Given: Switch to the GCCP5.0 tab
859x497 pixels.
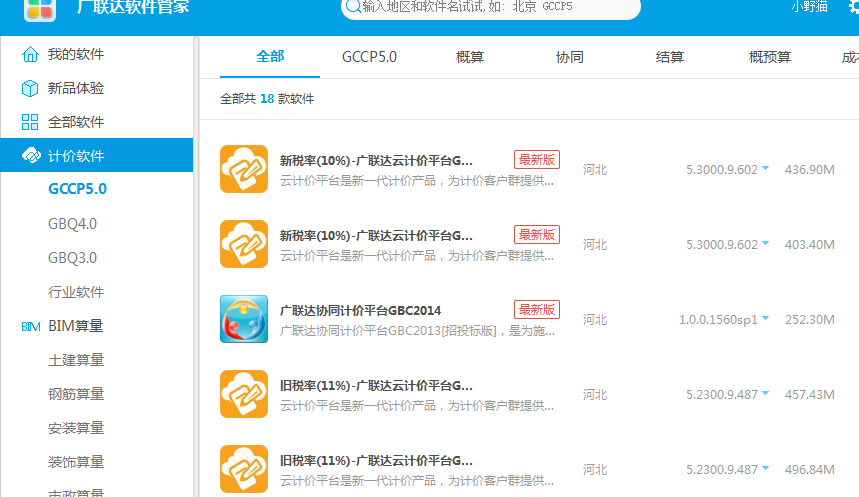Looking at the screenshot, I should [x=369, y=57].
